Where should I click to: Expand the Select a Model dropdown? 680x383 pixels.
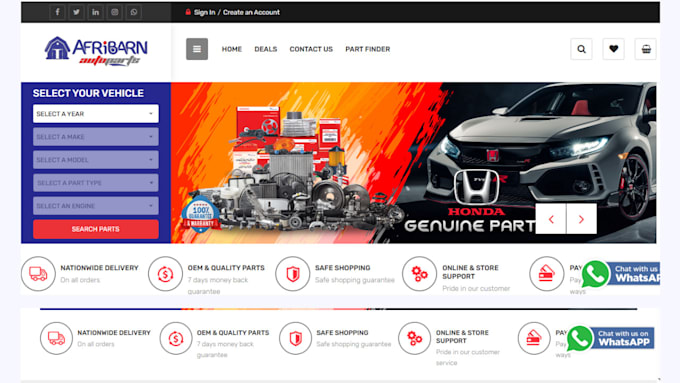tap(96, 160)
